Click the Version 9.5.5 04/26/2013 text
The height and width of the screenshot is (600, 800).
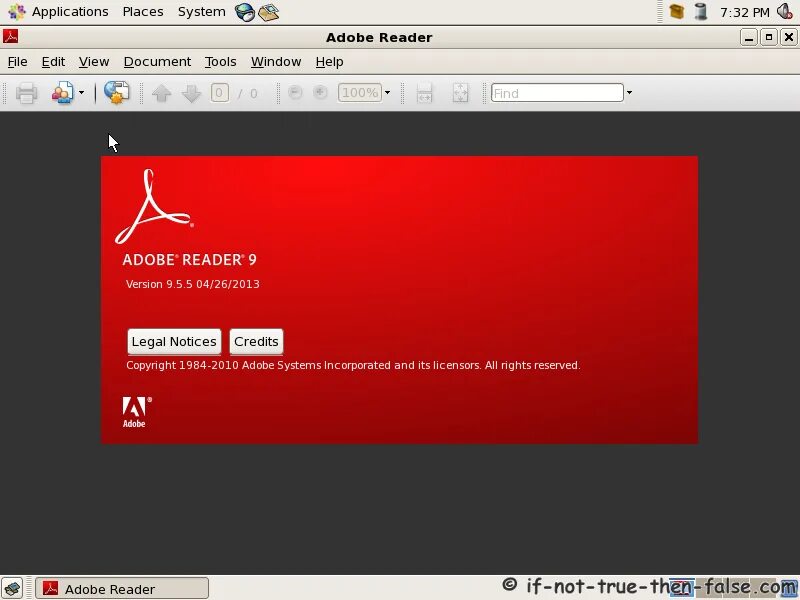click(193, 284)
